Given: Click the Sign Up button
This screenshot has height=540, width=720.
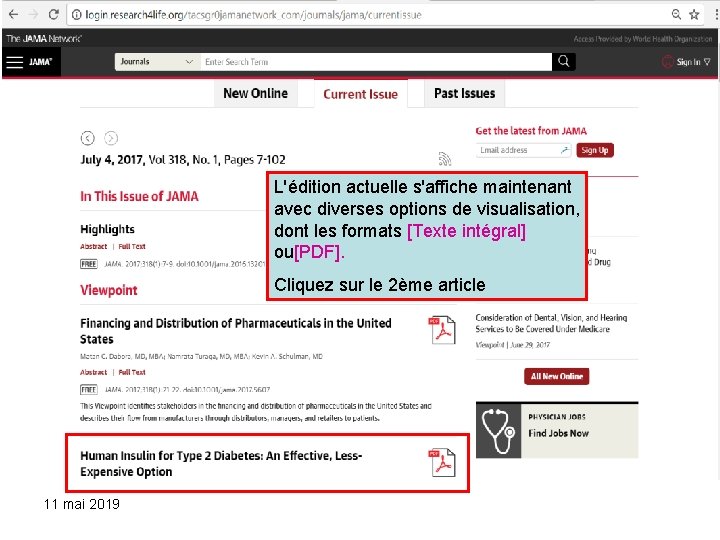Looking at the screenshot, I should [595, 150].
